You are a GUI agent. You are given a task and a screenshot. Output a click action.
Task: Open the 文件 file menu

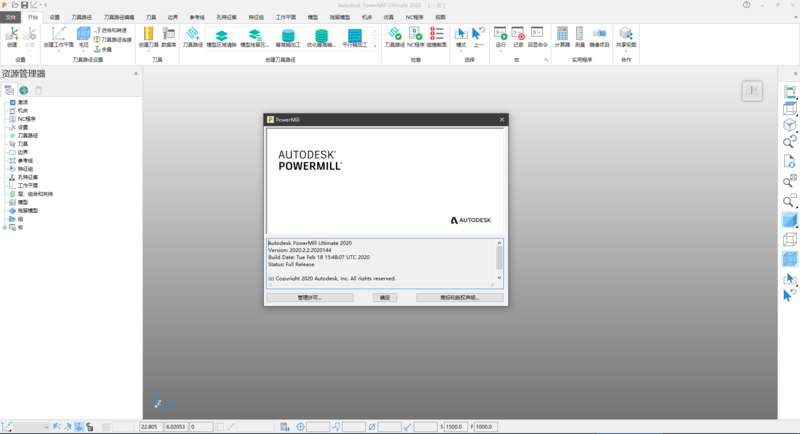pos(10,17)
